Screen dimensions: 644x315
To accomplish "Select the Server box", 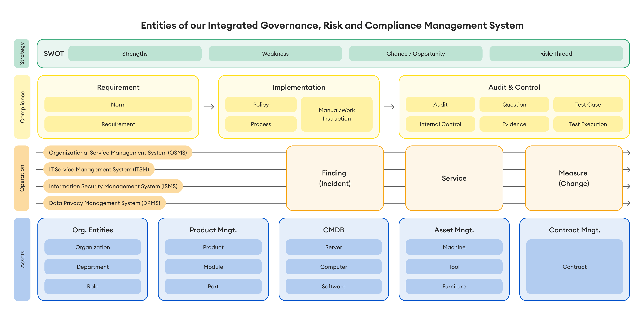I will (334, 247).
